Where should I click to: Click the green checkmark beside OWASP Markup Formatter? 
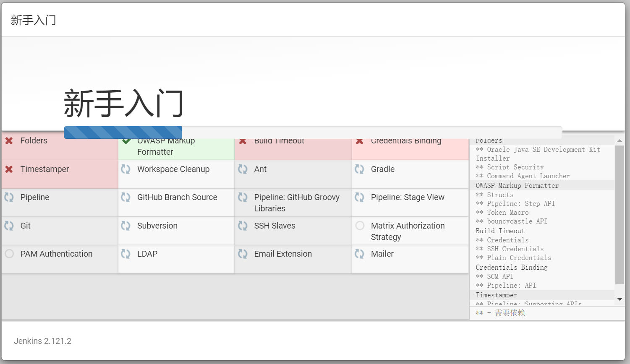pyautogui.click(x=126, y=141)
